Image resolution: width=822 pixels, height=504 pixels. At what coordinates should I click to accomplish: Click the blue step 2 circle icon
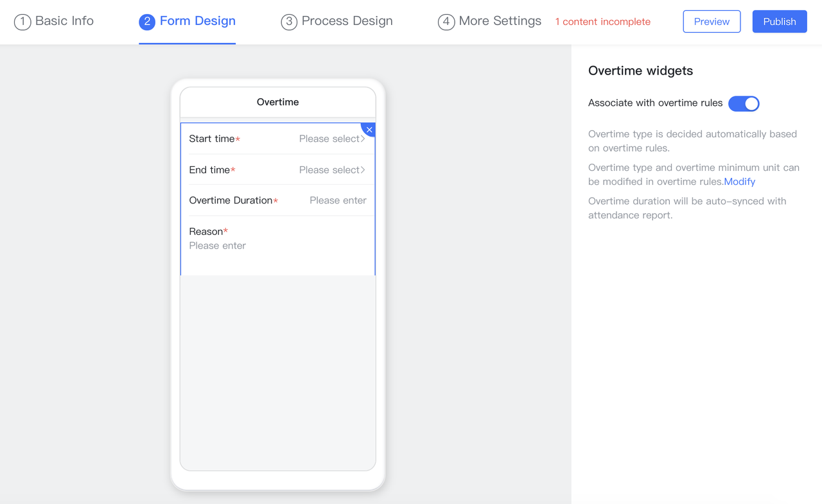point(147,22)
